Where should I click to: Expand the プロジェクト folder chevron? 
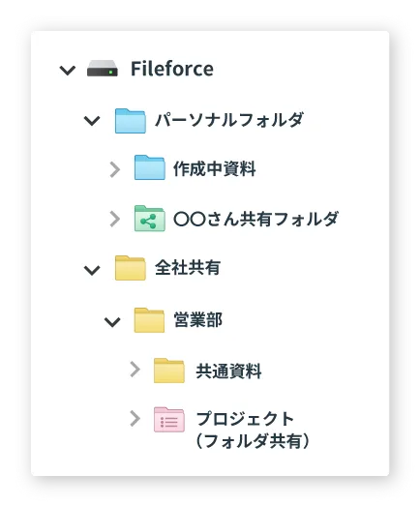(135, 419)
